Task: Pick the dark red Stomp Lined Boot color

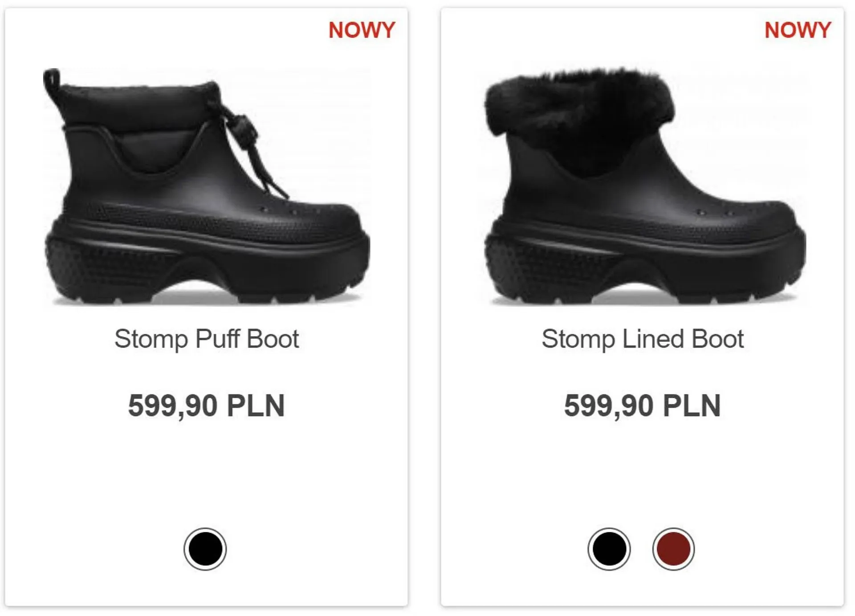Action: pyautogui.click(x=673, y=549)
